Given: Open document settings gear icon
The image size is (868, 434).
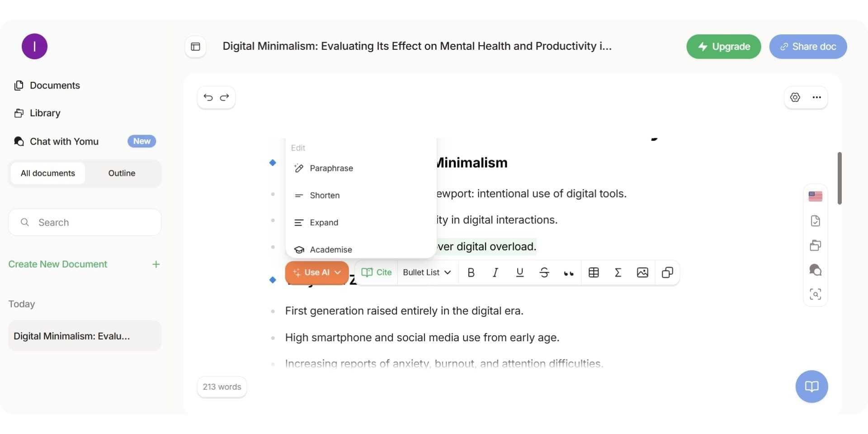Looking at the screenshot, I should coord(795,97).
